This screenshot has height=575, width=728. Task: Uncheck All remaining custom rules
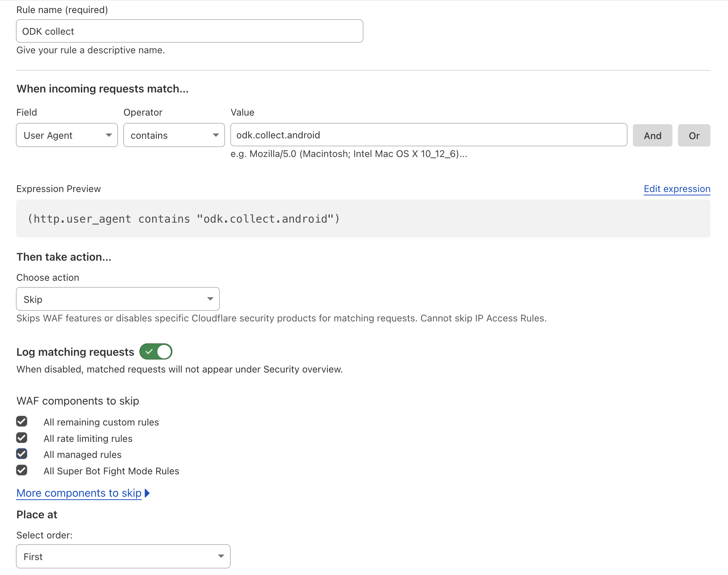tap(22, 421)
